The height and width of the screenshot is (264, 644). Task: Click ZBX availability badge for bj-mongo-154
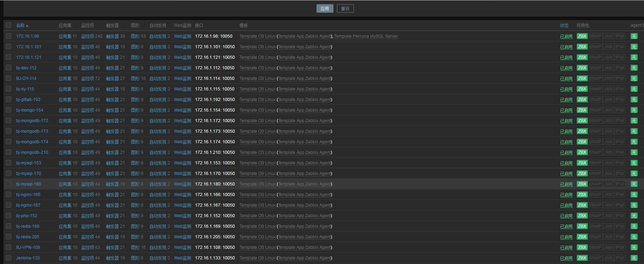582,110
